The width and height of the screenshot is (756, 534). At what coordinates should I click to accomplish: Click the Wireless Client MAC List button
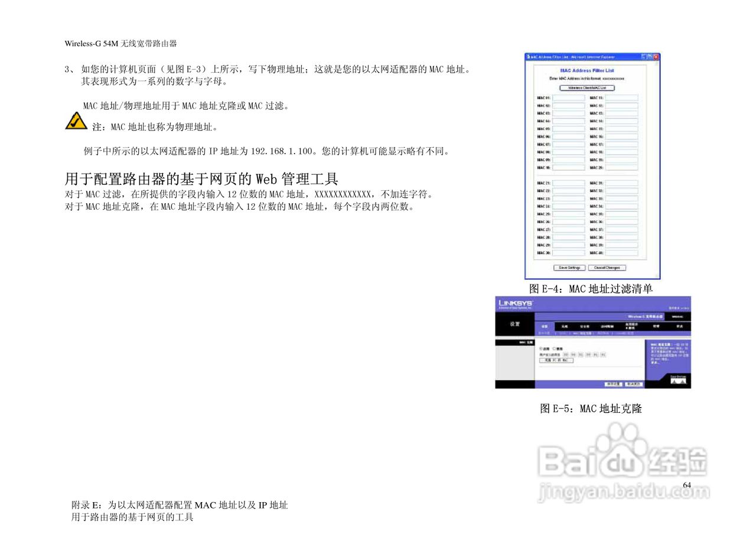point(588,87)
